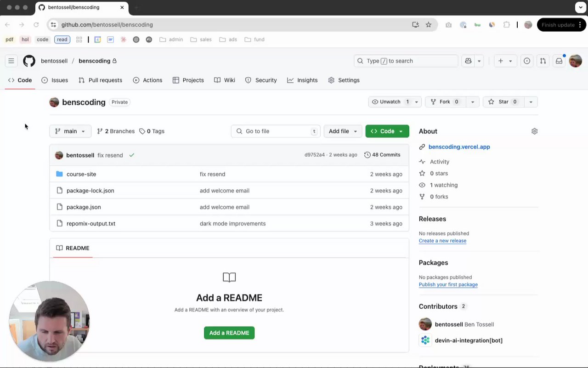Open the create new plus menu
Screen dimensions: 588x368
coord(505,61)
